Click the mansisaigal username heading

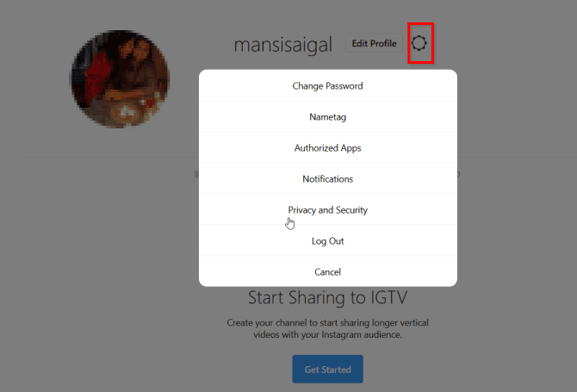click(x=283, y=45)
